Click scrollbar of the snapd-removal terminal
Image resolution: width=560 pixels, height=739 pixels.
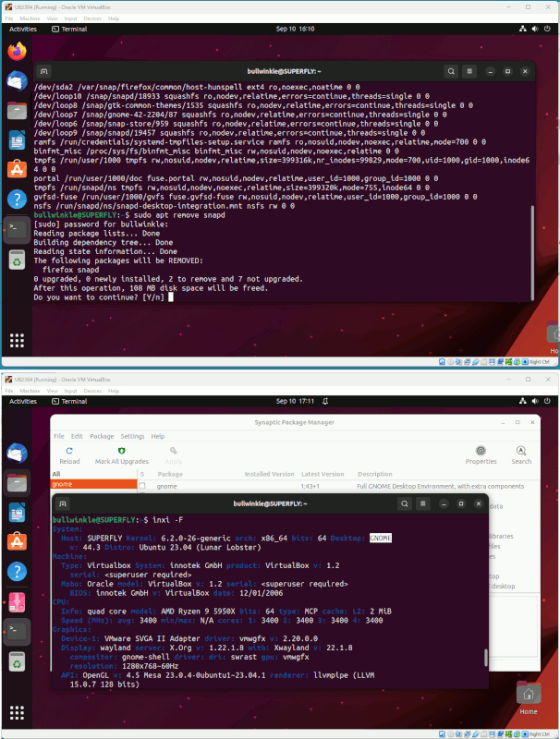pyautogui.click(x=532, y=252)
